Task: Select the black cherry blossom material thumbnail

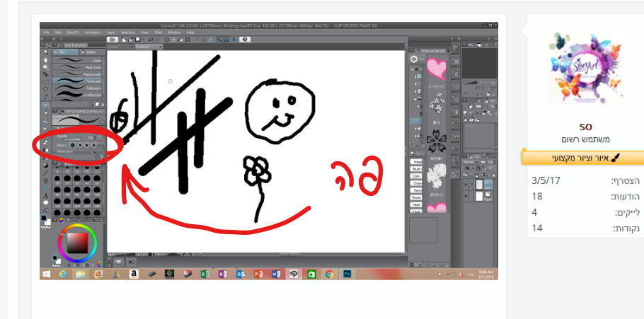Action: click(x=437, y=142)
